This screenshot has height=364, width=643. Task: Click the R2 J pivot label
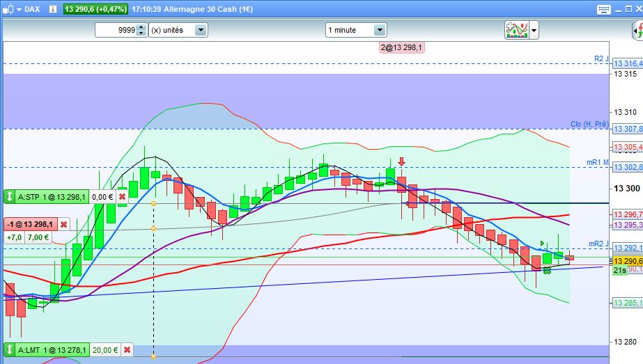click(x=601, y=59)
